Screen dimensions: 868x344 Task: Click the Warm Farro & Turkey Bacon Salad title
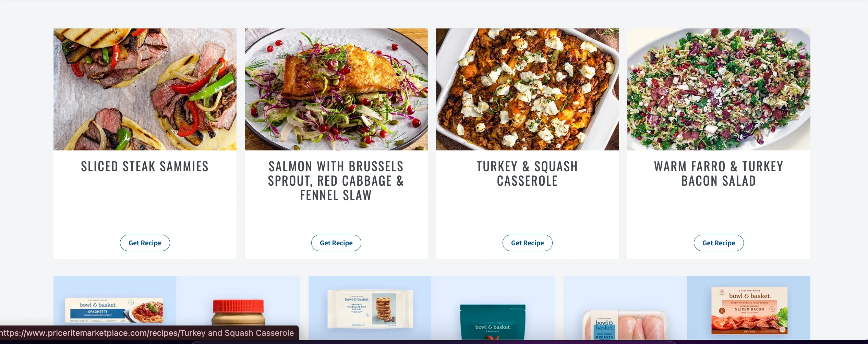719,174
